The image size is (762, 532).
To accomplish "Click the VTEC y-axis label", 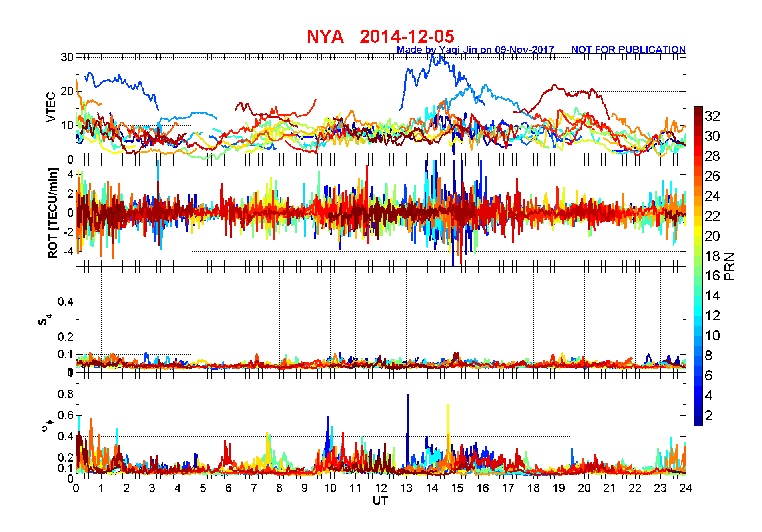I will coord(51,107).
